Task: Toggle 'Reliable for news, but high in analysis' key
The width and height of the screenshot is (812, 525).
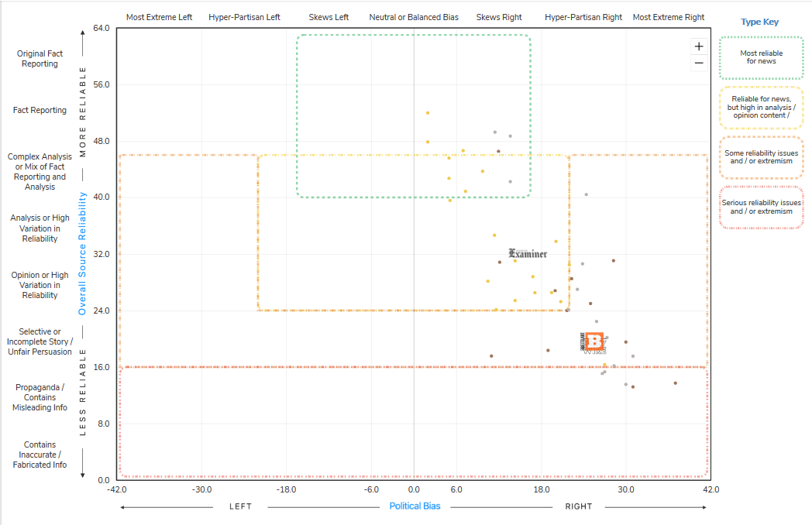Action: pos(761,108)
